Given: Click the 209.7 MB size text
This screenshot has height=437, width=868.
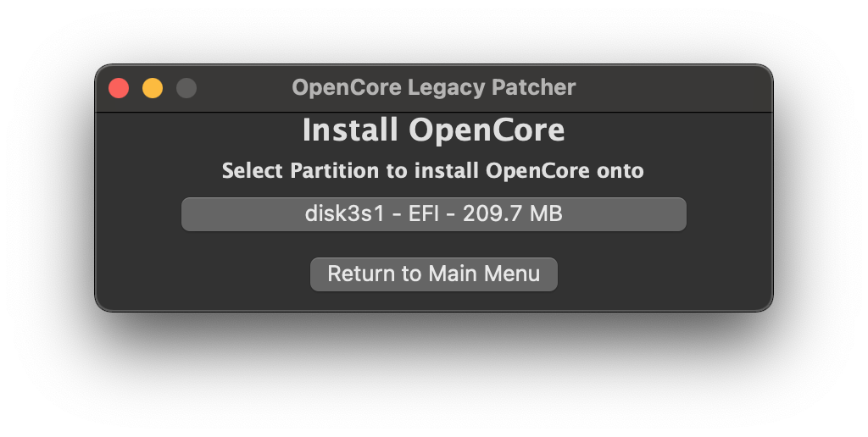Looking at the screenshot, I should point(513,214).
